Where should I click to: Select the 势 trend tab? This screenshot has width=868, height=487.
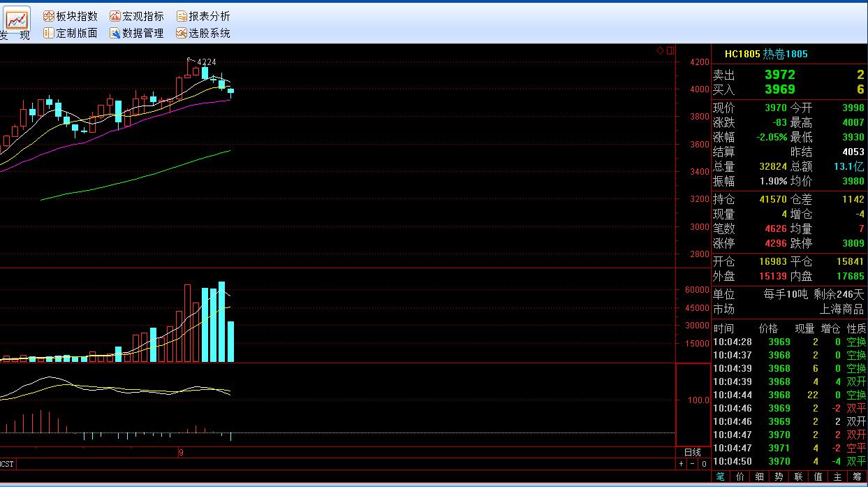coord(779,477)
